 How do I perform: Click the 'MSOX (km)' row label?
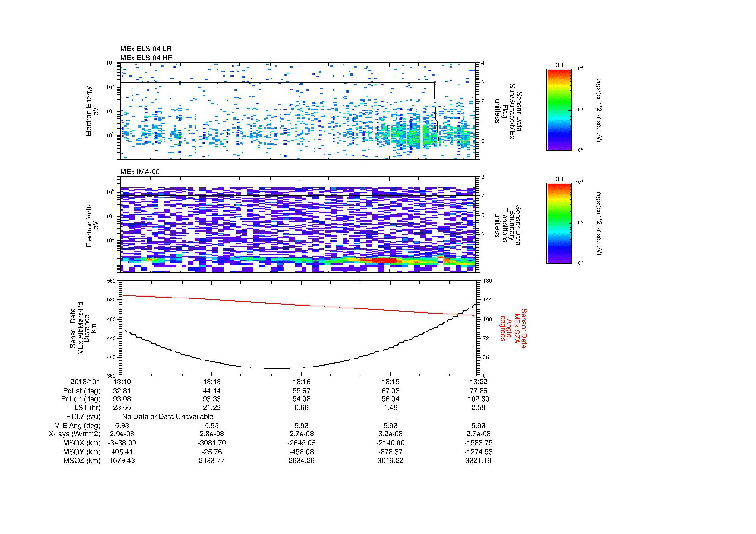coord(82,443)
